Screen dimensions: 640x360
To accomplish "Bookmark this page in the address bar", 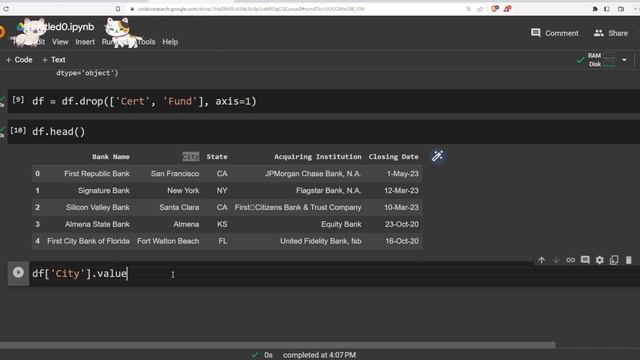I will [118, 9].
